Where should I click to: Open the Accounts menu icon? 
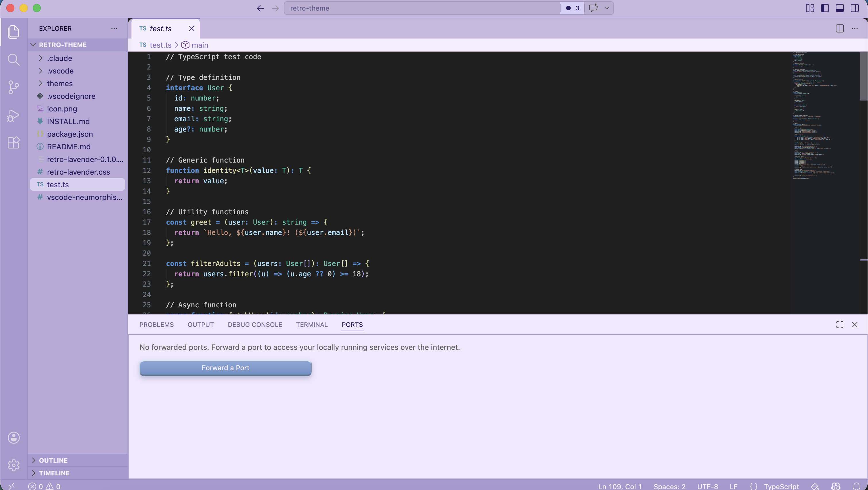13,438
